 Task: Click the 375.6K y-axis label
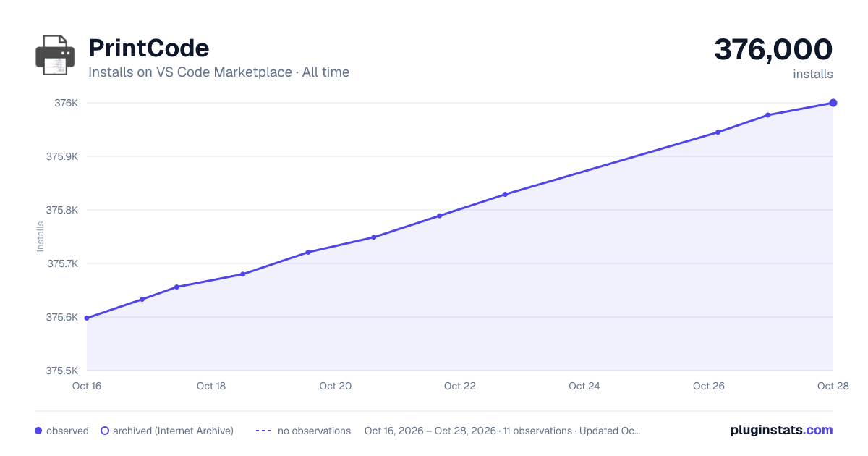62,317
